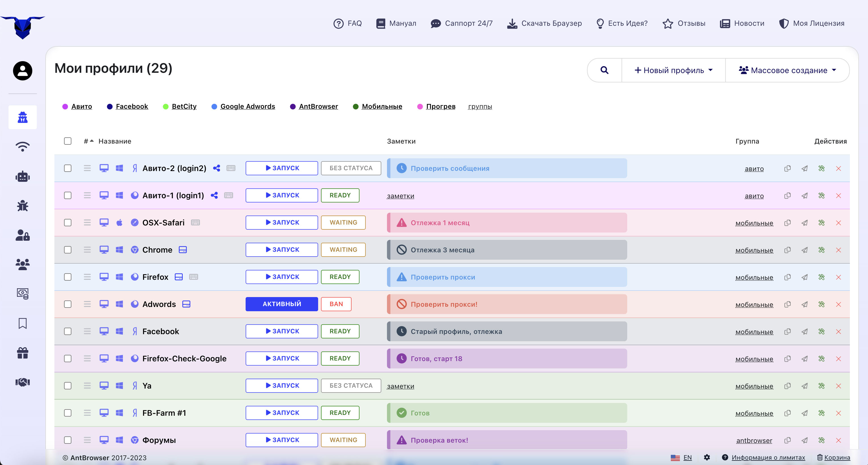Image resolution: width=868 pixels, height=465 pixels.
Task: Open the Корзина link in footer
Action: [x=834, y=457]
